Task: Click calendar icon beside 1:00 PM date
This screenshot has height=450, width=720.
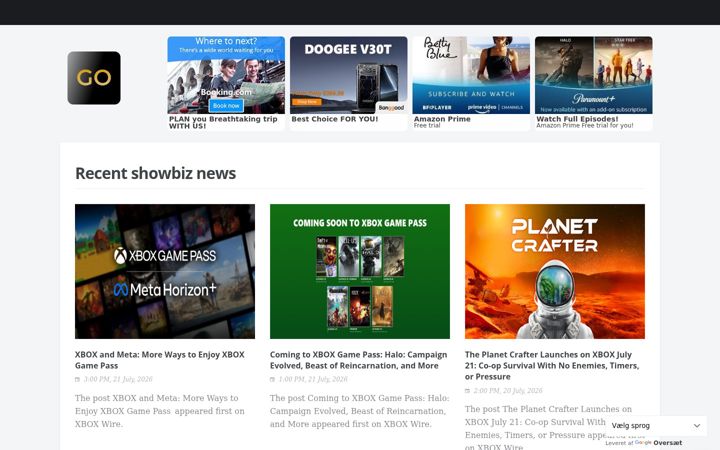Action: click(272, 379)
